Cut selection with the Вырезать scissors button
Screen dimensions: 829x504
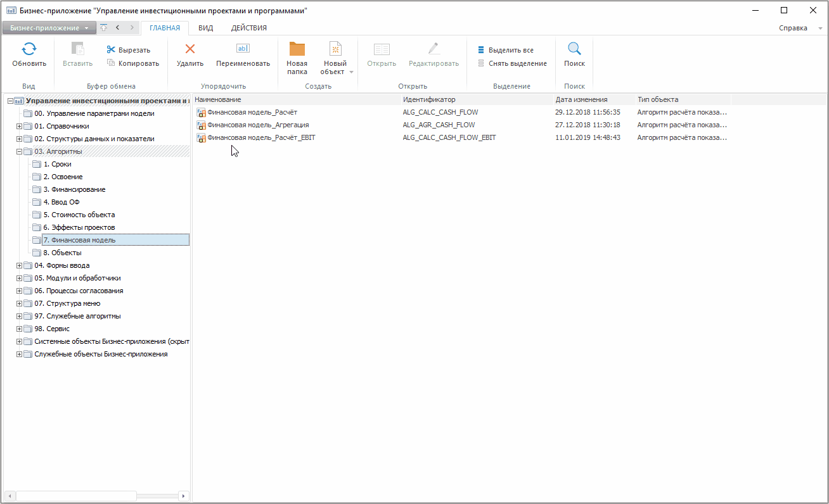click(129, 50)
